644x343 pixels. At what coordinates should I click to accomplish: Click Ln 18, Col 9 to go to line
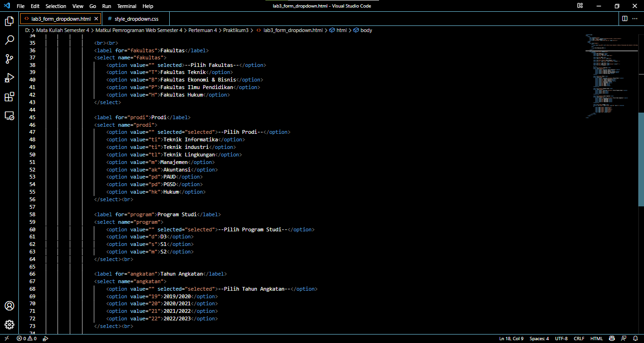point(511,338)
